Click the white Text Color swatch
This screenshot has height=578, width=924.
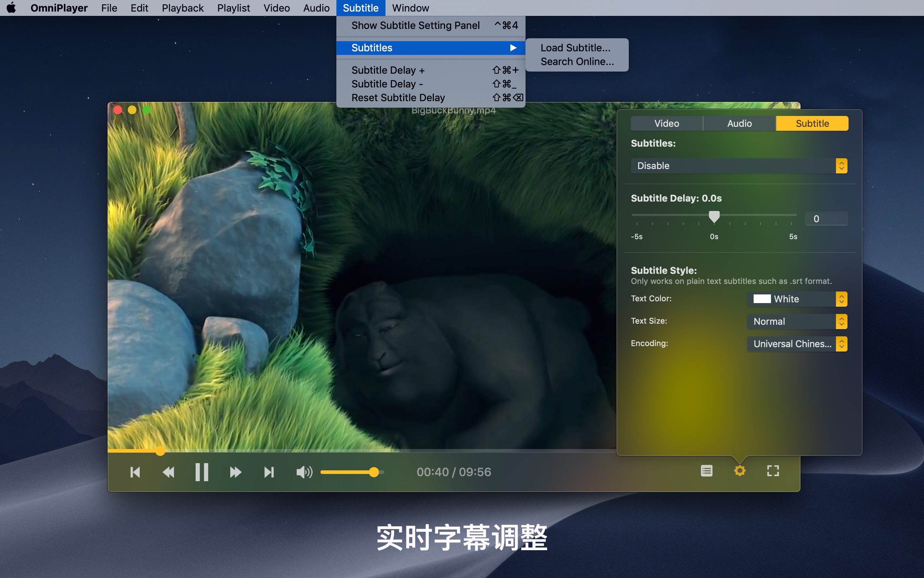(x=762, y=299)
